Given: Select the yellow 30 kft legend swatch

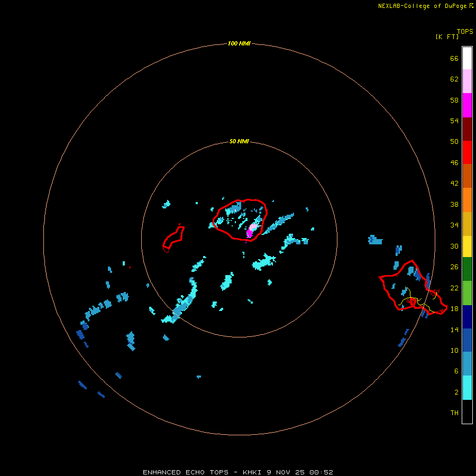Looking at the screenshot, I should (x=467, y=246).
